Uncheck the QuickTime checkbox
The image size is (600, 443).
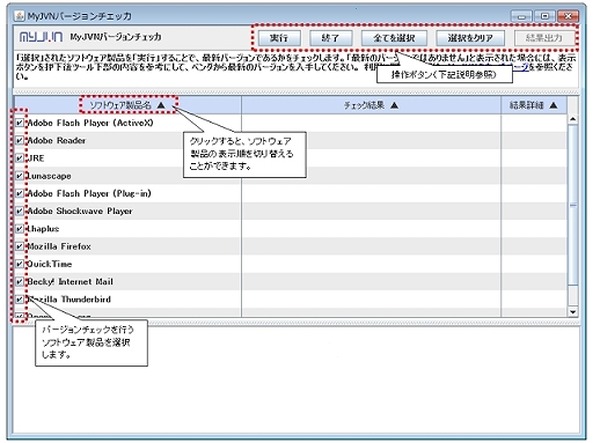20,264
